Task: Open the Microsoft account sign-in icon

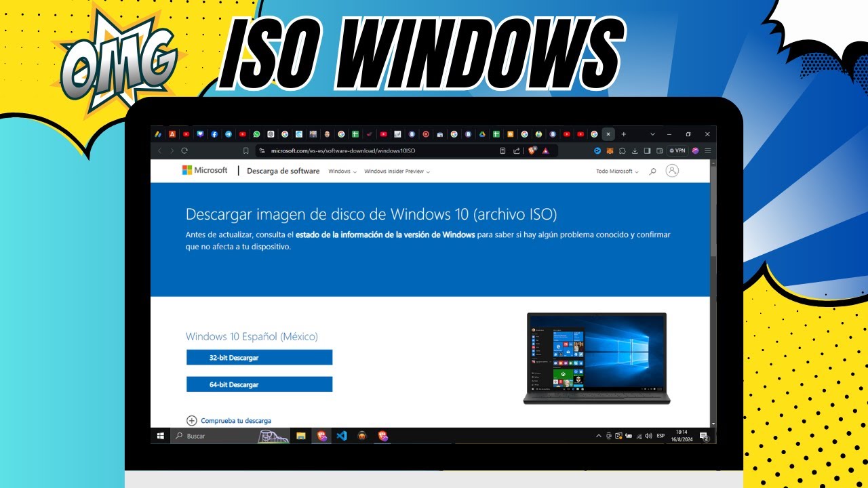Action: click(672, 171)
